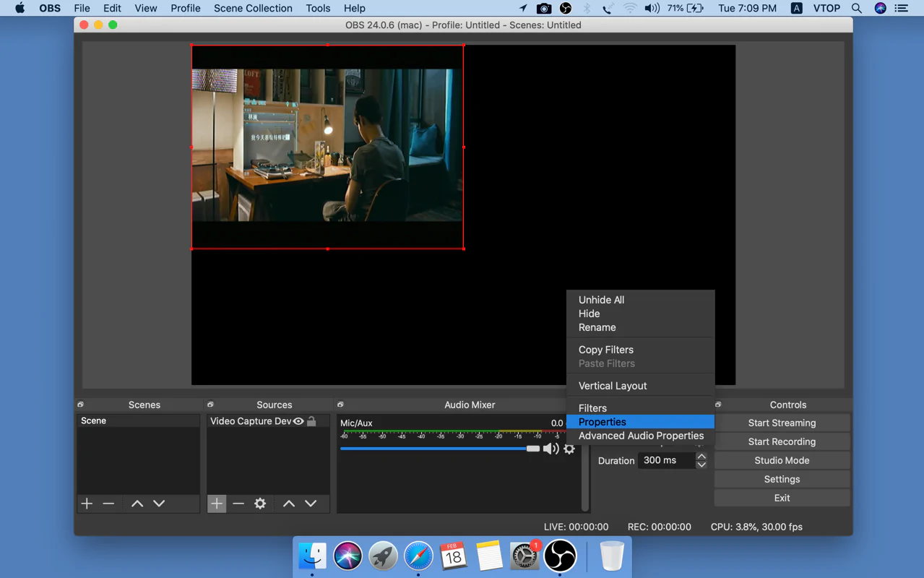924x578 pixels.
Task: Move the source down in the Sources list
Action: [311, 504]
